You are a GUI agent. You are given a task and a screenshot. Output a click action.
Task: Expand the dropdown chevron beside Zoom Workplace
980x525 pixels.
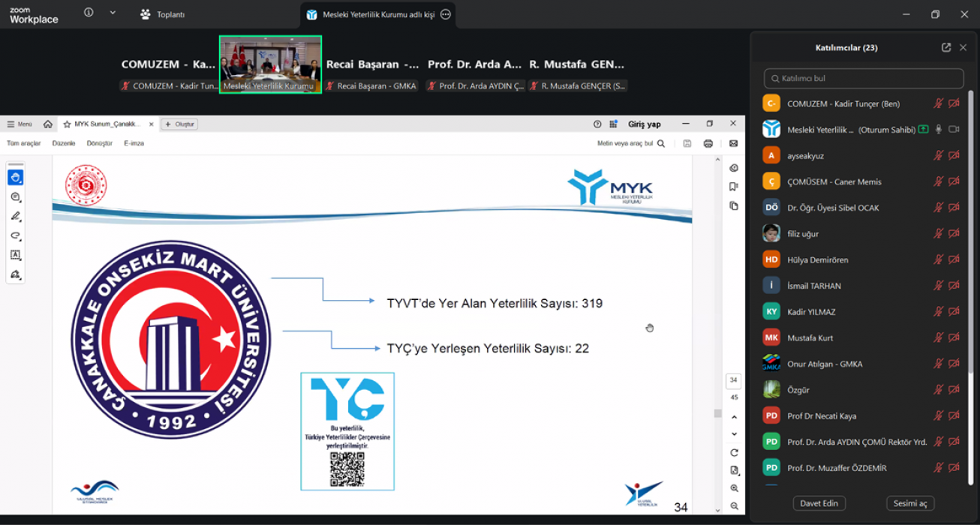tap(113, 13)
